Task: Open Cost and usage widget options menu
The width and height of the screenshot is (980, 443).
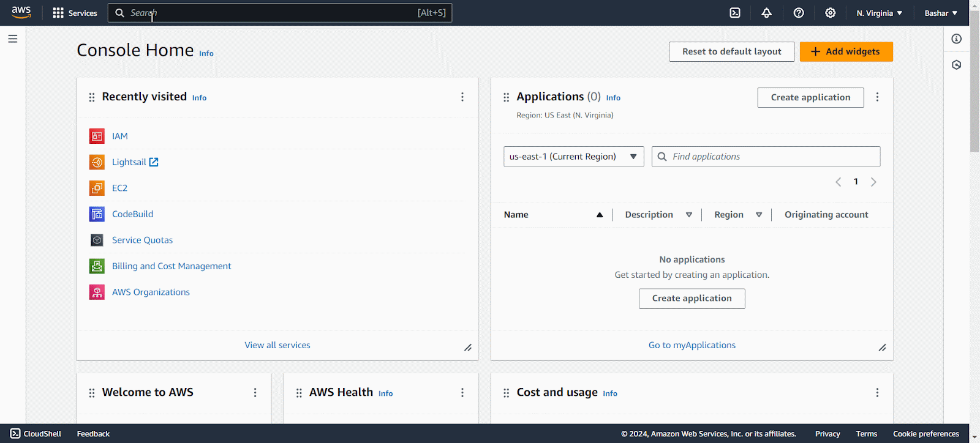Action: click(877, 393)
